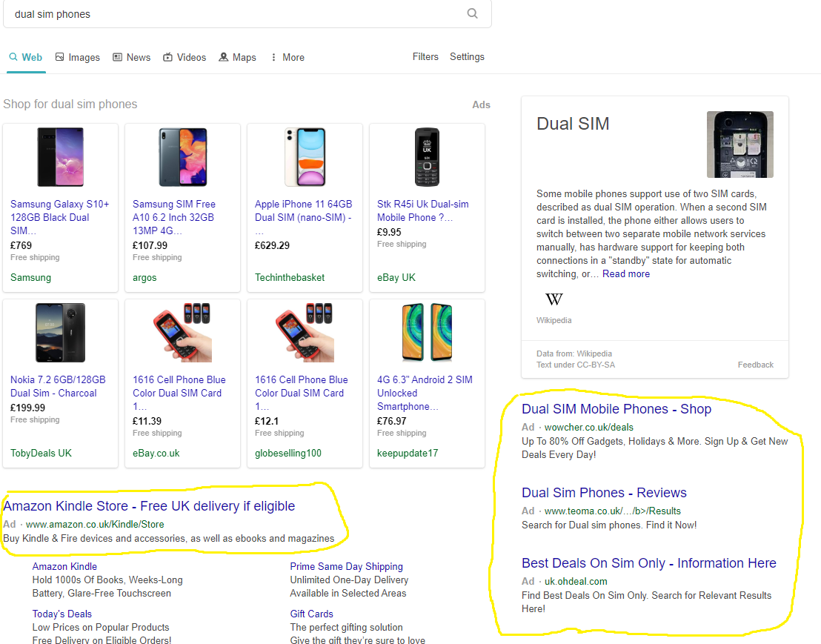This screenshot has width=821, height=644.
Task: Open Samsung Galaxy S10+ 128GB listing link
Action: point(60,217)
